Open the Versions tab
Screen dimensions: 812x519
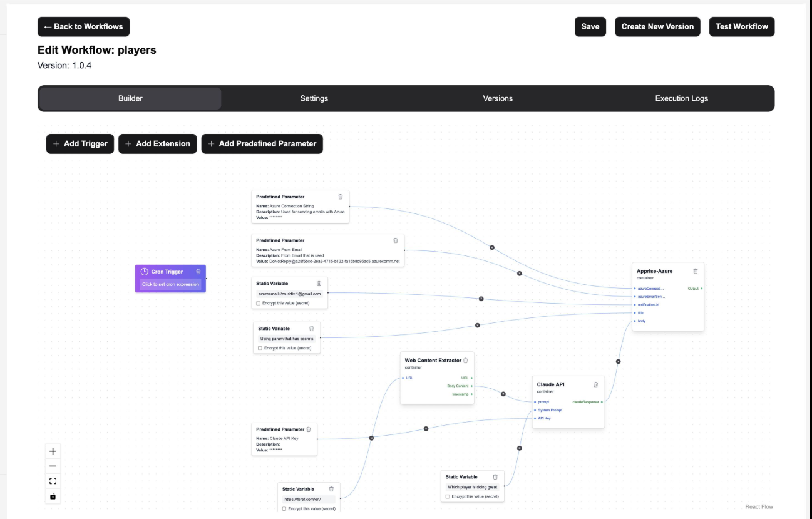[498, 98]
